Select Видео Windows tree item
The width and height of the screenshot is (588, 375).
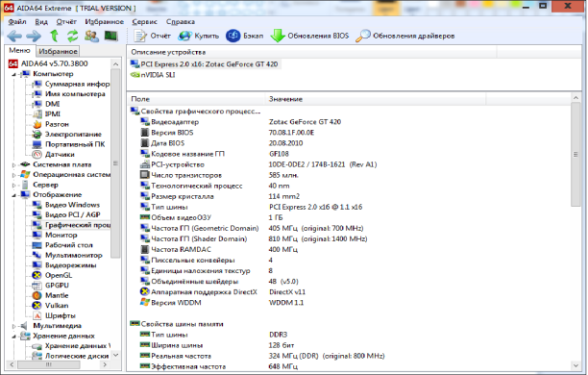(x=72, y=205)
